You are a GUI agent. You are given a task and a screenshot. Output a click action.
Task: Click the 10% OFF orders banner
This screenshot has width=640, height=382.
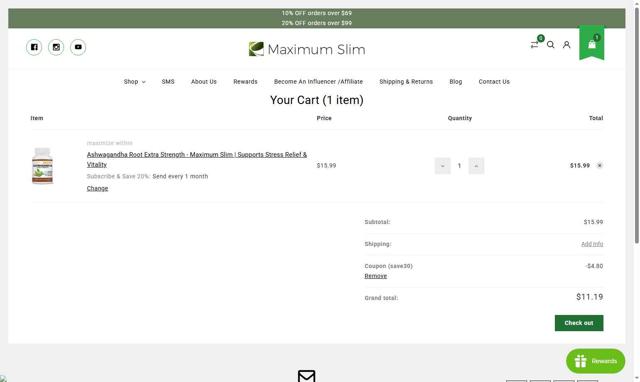click(x=317, y=13)
